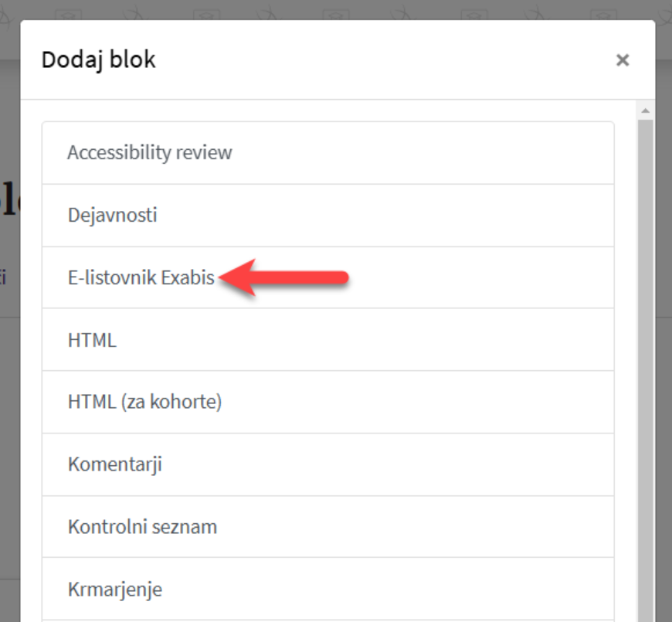The width and height of the screenshot is (672, 622).
Task: Choose the Kontrolni seznam block
Action: (143, 527)
